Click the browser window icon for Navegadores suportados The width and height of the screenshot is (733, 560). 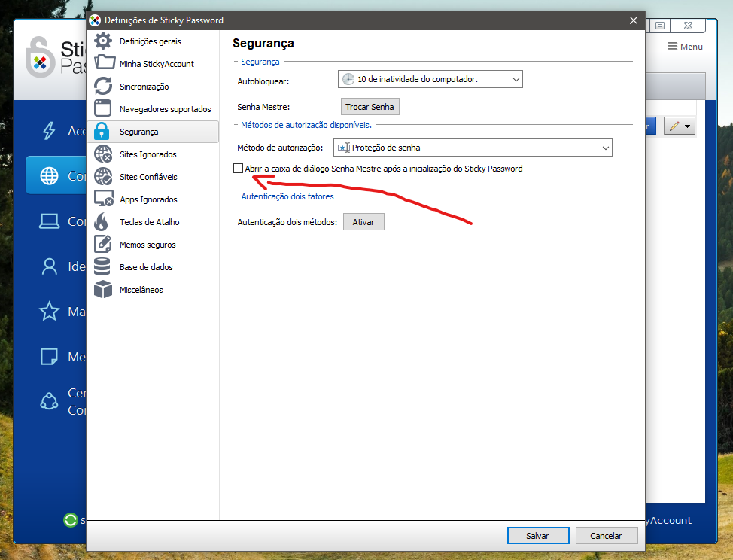tap(103, 108)
